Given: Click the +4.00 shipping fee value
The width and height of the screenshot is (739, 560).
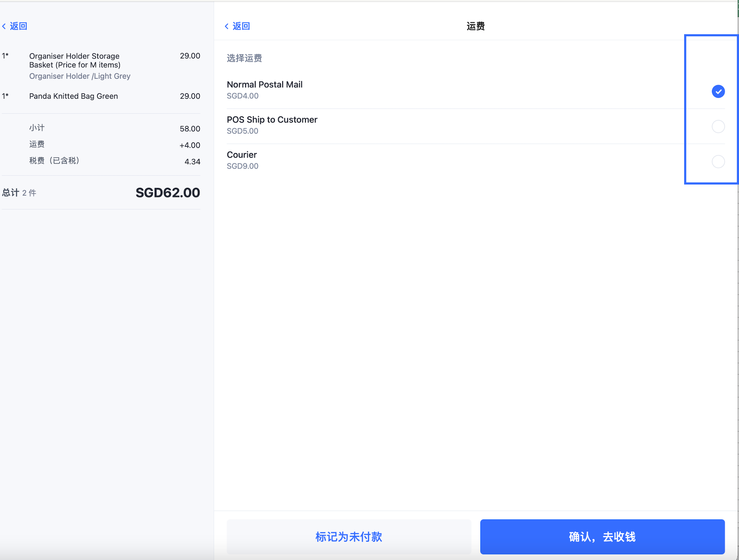Looking at the screenshot, I should pyautogui.click(x=190, y=145).
